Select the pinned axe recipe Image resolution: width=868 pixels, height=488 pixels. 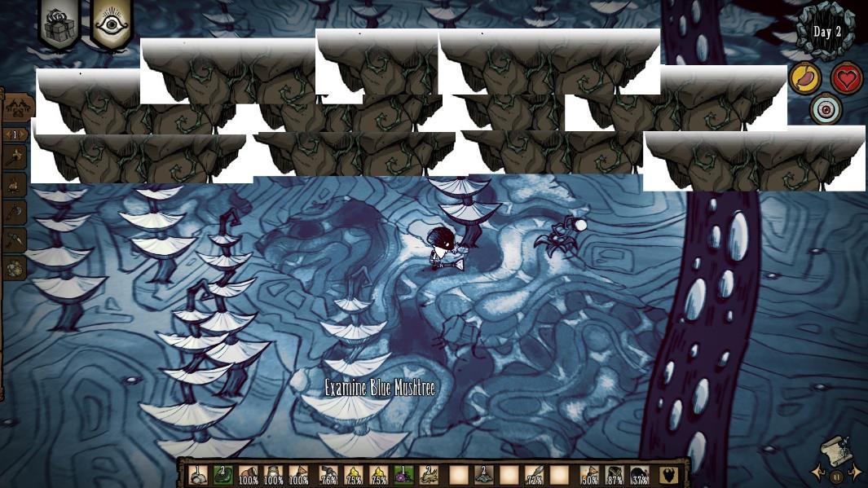(x=15, y=213)
